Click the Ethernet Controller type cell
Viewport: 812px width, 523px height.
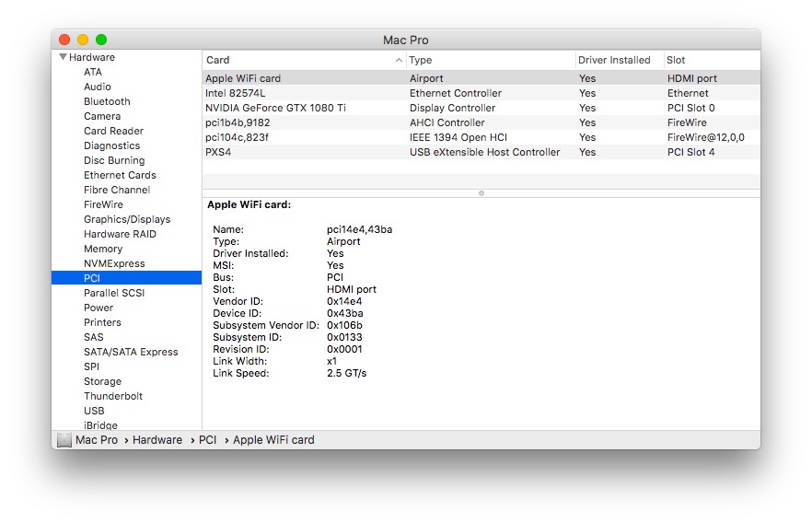pyautogui.click(x=455, y=93)
